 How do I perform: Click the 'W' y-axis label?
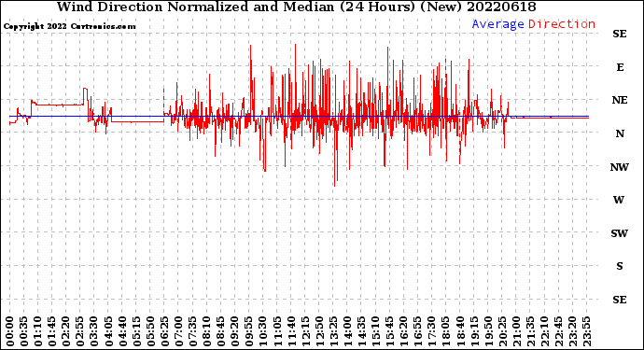click(x=619, y=200)
